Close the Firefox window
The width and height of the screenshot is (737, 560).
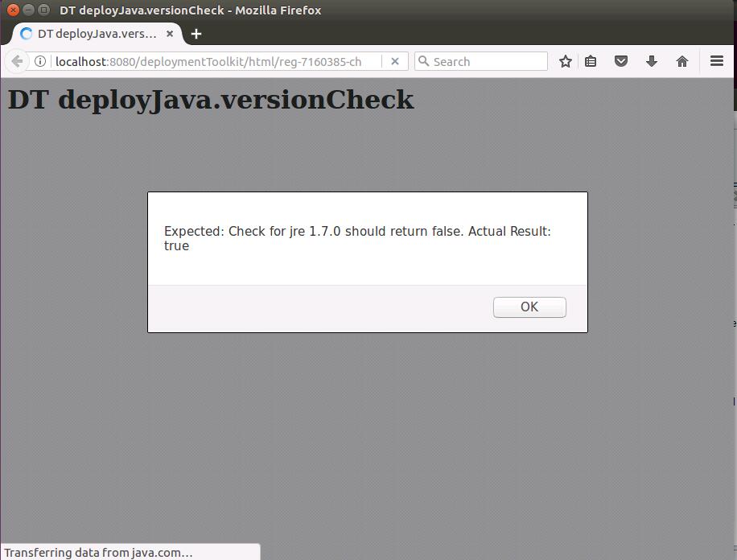tap(13, 10)
